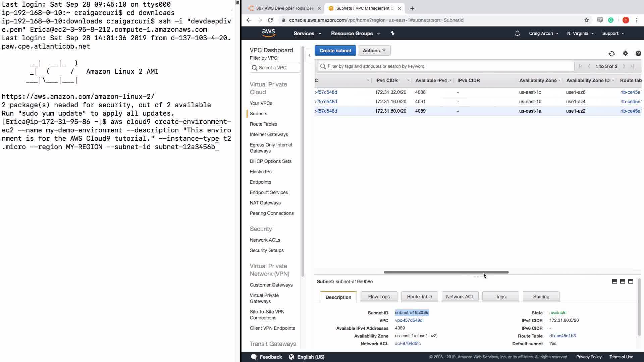Switch to the Route Table tab
The height and width of the screenshot is (362, 644).
coord(419,297)
